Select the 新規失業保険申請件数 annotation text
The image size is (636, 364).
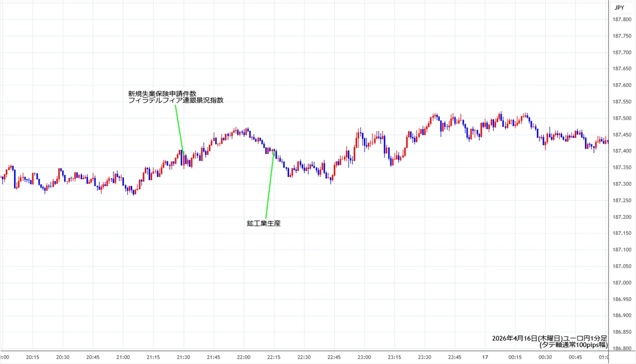tap(162, 93)
